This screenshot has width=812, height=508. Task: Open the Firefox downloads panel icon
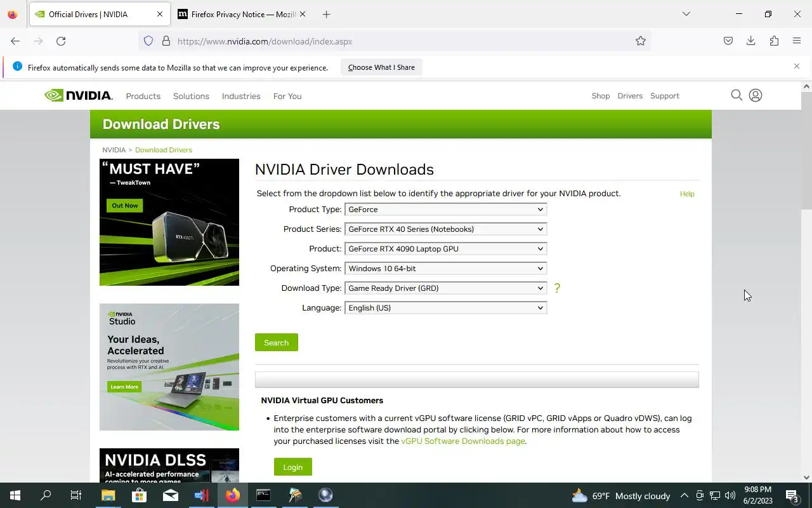click(x=751, y=41)
